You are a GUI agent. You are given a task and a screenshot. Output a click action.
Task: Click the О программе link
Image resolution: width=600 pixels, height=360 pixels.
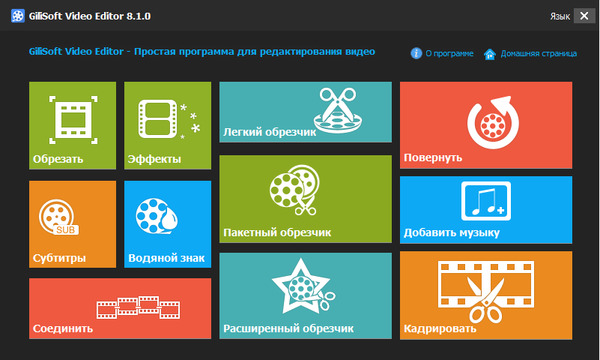(442, 53)
